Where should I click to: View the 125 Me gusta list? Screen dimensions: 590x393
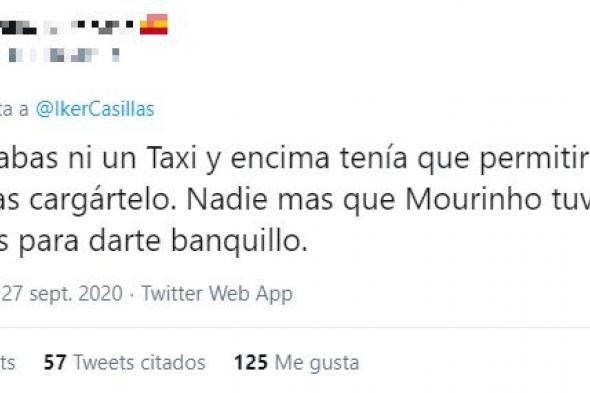[x=297, y=363]
